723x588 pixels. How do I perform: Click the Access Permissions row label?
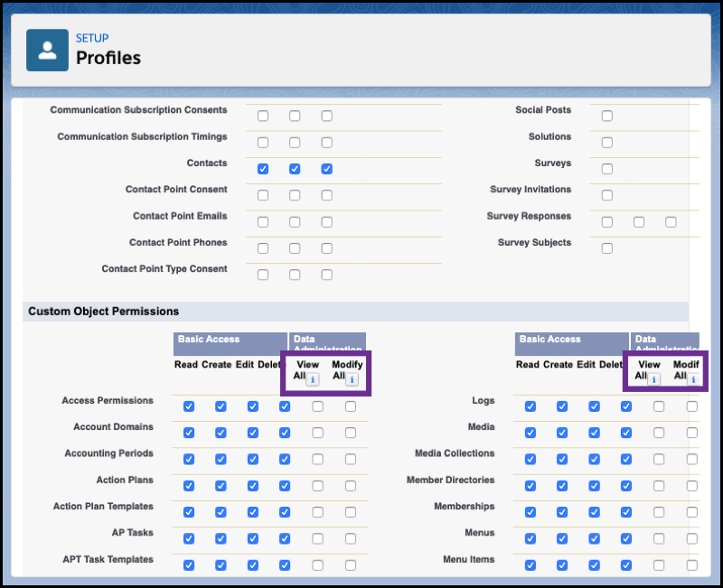pyautogui.click(x=108, y=400)
